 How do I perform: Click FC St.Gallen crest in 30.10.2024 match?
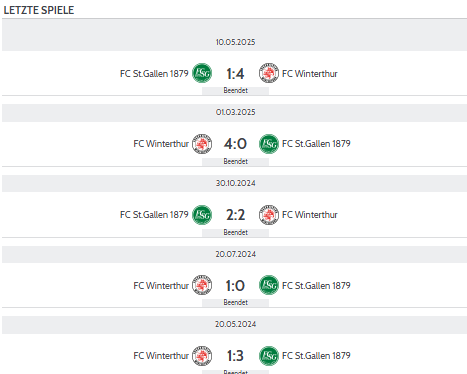point(202,215)
